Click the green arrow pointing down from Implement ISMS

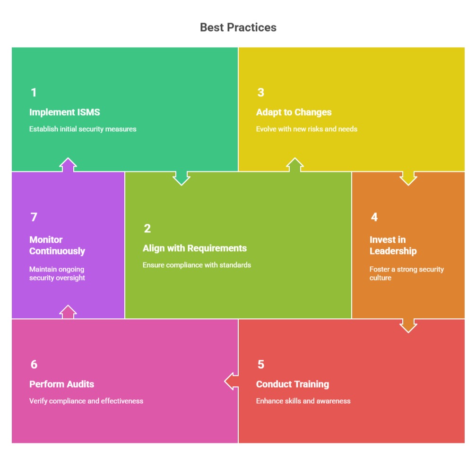(182, 178)
